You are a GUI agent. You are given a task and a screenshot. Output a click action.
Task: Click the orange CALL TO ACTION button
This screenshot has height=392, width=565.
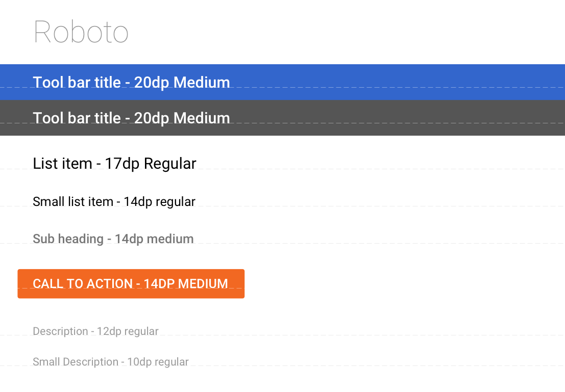(x=131, y=283)
